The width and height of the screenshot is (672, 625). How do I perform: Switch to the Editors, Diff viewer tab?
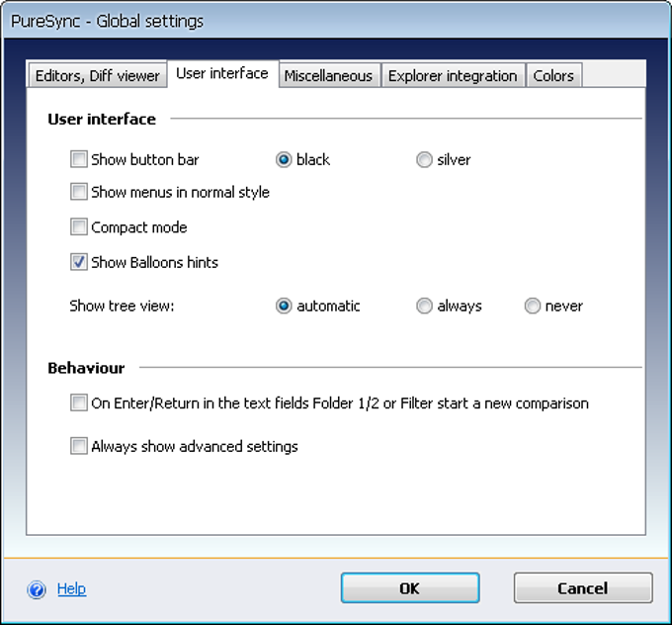97,75
